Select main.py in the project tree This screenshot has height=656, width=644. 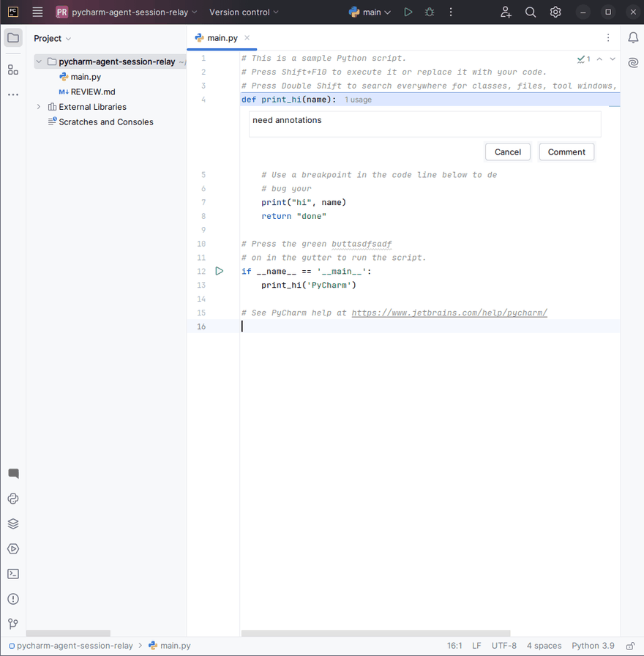tap(86, 77)
